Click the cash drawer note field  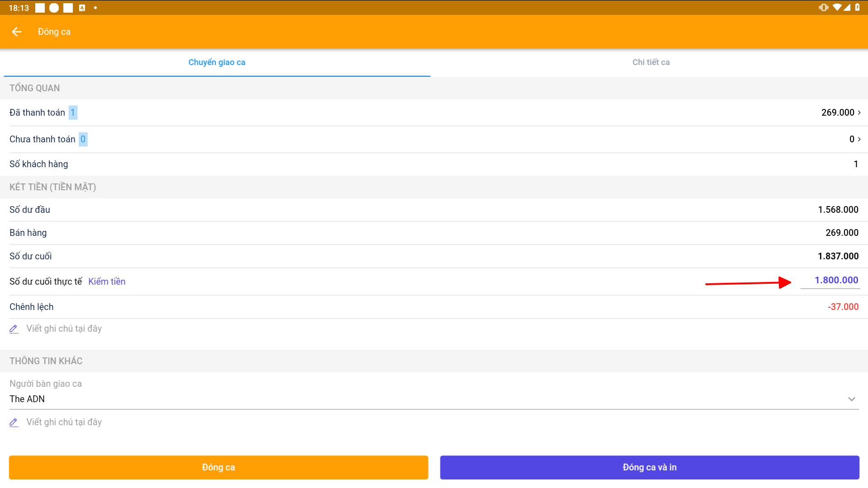coord(64,328)
